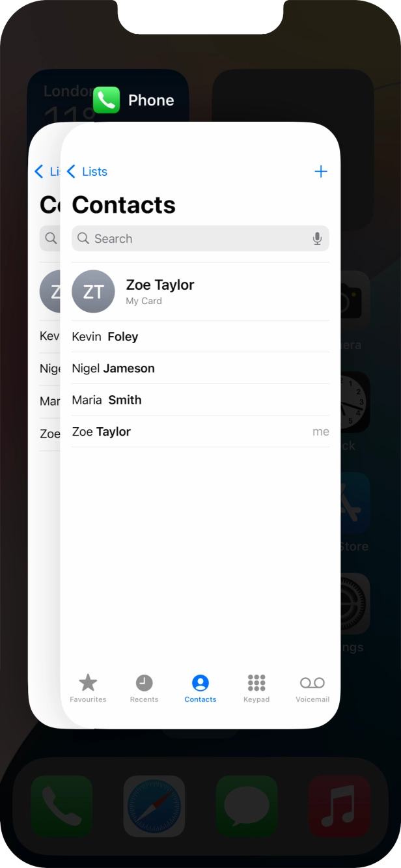Open the Voicemail tab
401x868 pixels.
click(x=312, y=688)
